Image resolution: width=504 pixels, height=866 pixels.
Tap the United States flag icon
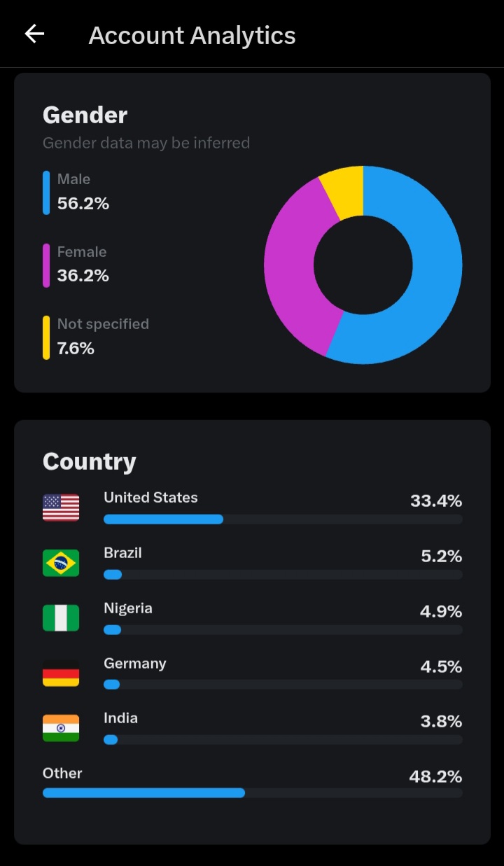point(61,508)
